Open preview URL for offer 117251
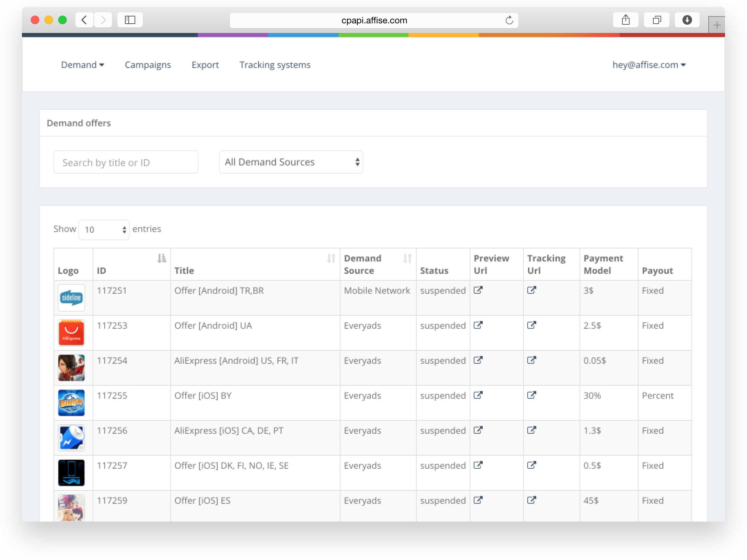 479,290
